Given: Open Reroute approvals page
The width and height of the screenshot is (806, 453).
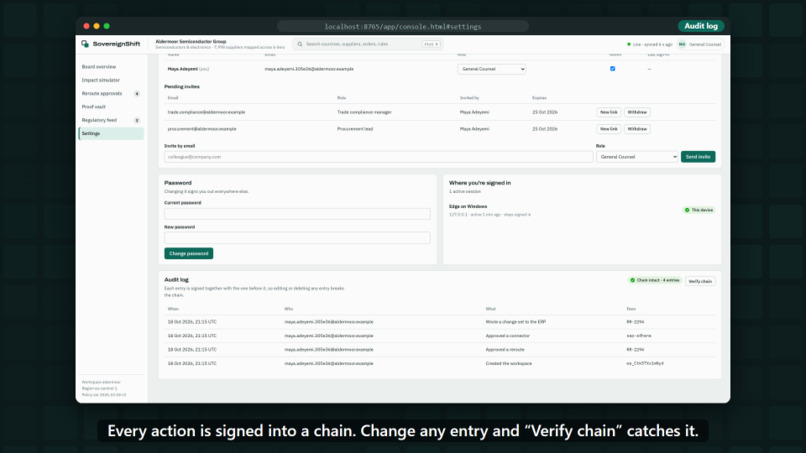Looking at the screenshot, I should click(102, 94).
